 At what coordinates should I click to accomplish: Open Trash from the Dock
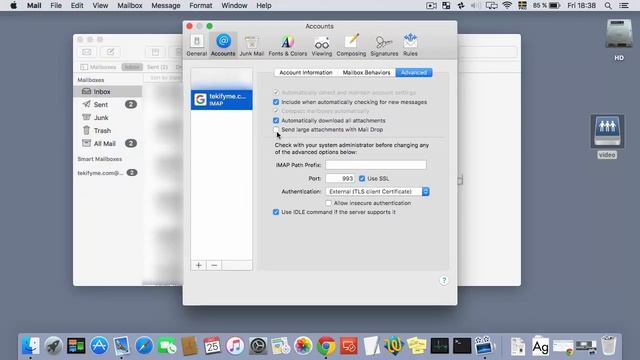(x=608, y=346)
